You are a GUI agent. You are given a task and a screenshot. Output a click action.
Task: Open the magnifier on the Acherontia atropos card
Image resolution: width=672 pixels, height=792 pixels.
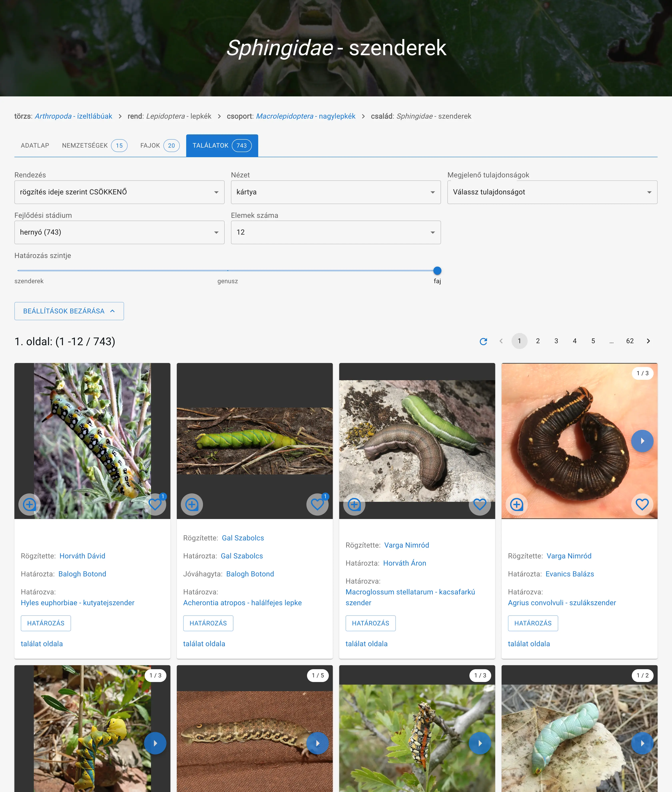tap(192, 504)
